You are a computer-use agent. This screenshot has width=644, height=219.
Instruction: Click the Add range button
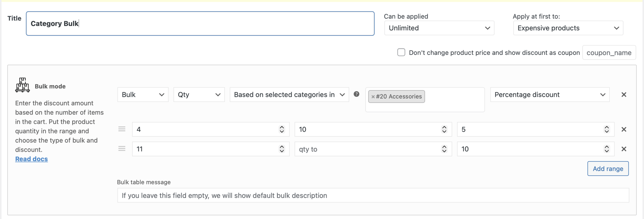pyautogui.click(x=608, y=169)
